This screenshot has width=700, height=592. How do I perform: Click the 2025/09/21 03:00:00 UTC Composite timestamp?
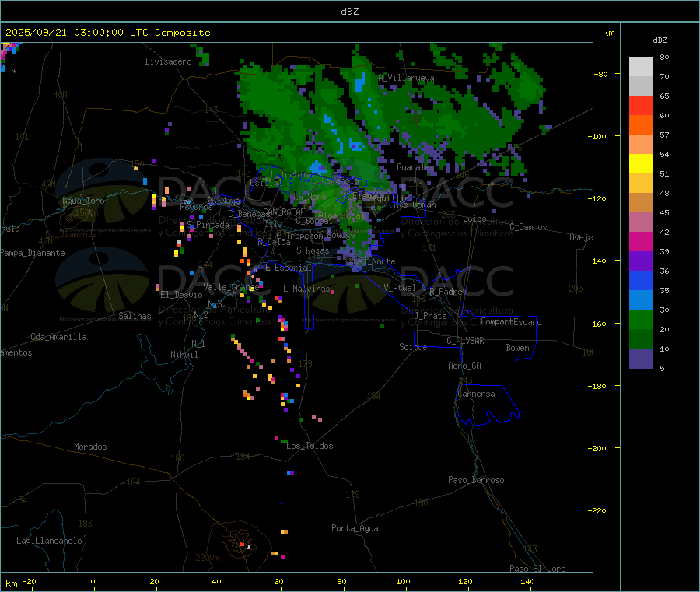click(107, 33)
